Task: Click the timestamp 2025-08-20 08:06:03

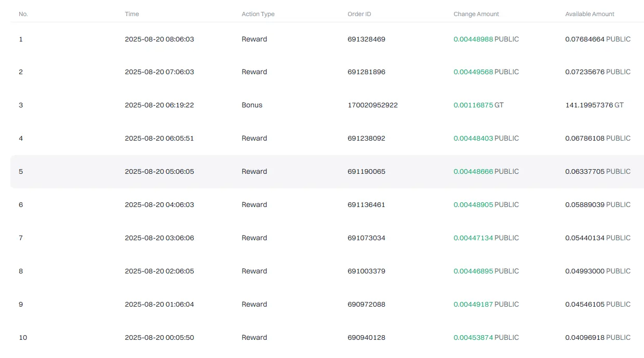Action: tap(159, 39)
